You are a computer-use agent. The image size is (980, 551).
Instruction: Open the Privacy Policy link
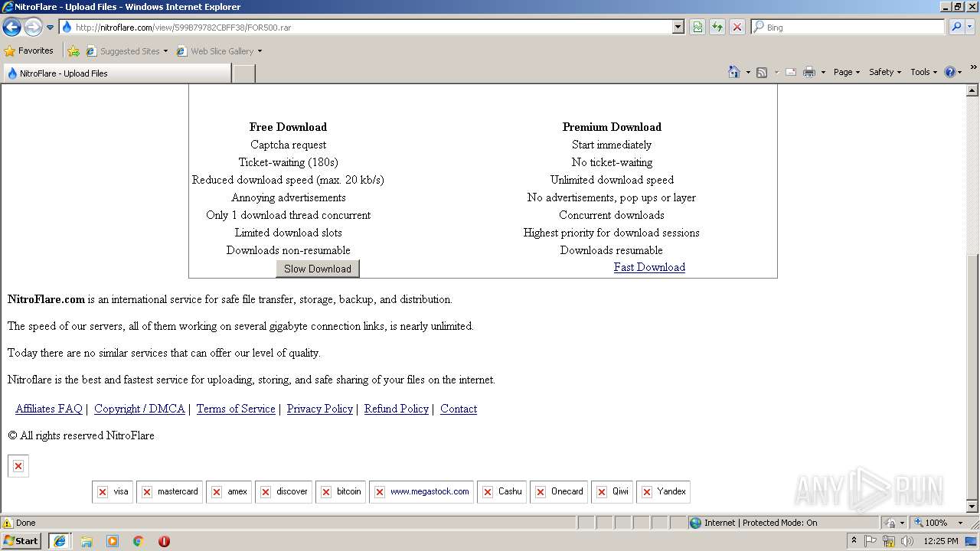click(x=320, y=409)
